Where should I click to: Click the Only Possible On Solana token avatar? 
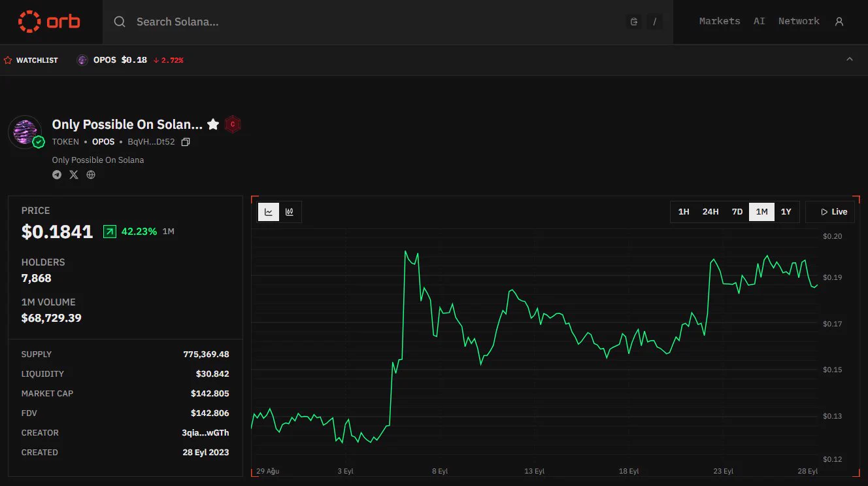click(25, 131)
